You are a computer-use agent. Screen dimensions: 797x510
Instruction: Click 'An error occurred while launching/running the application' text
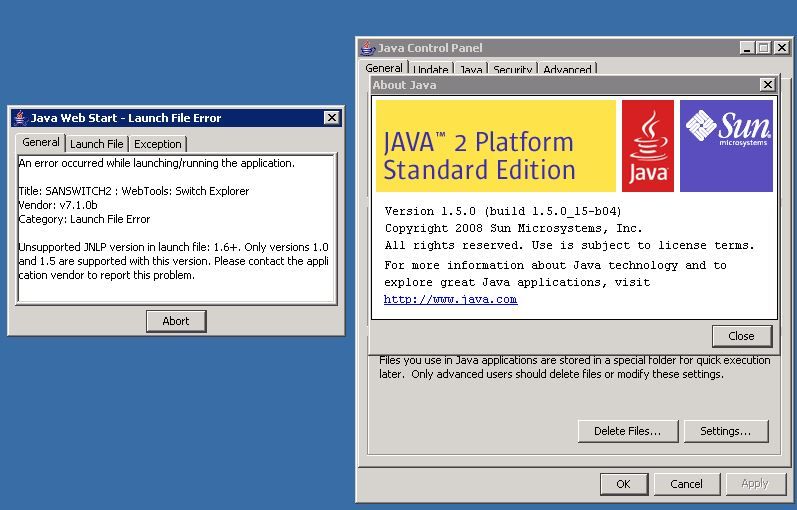[157, 163]
